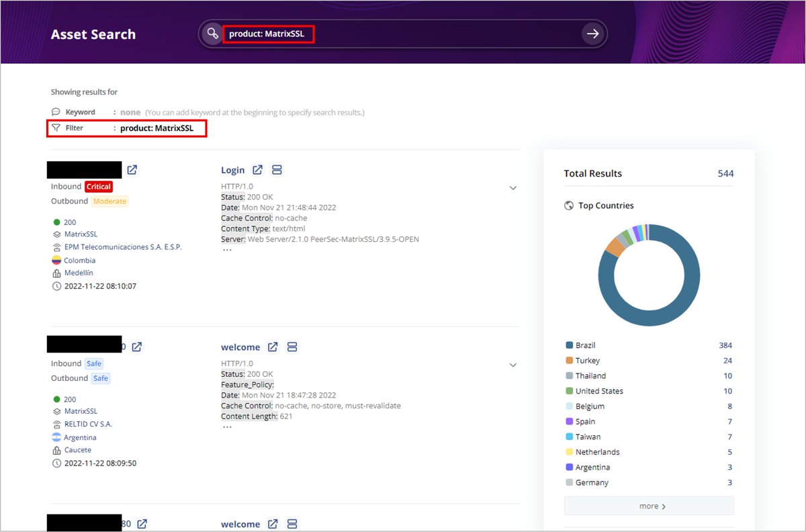Expand the second welcome result details chevron
806x532 pixels.
click(513, 365)
